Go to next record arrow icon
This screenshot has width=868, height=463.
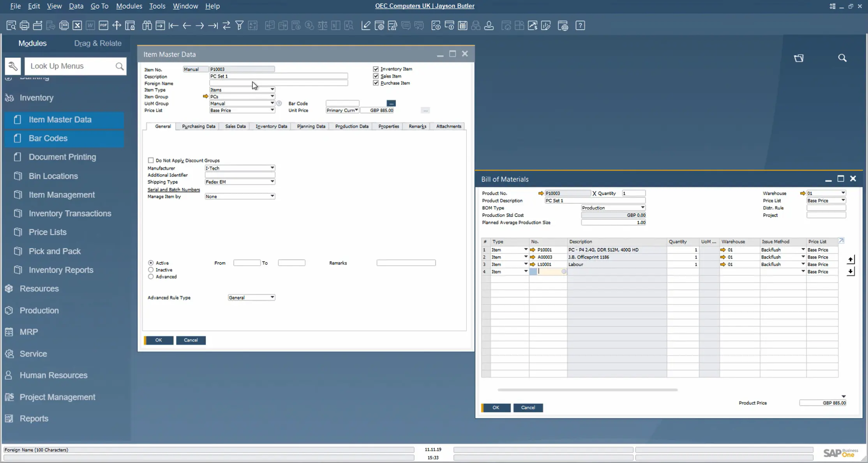click(200, 26)
